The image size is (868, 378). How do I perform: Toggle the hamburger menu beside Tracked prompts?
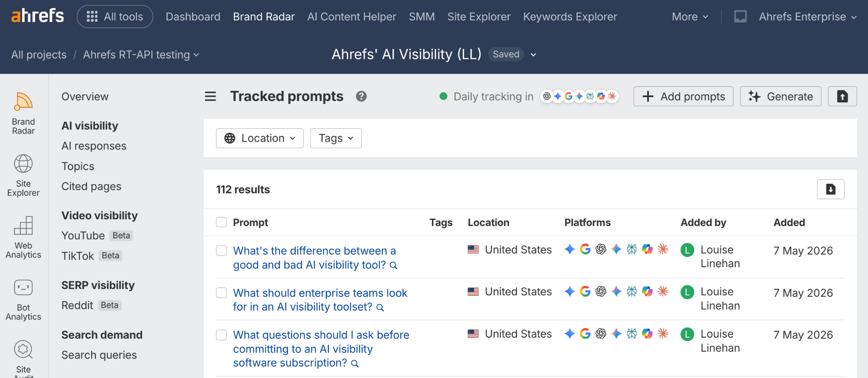click(x=211, y=97)
